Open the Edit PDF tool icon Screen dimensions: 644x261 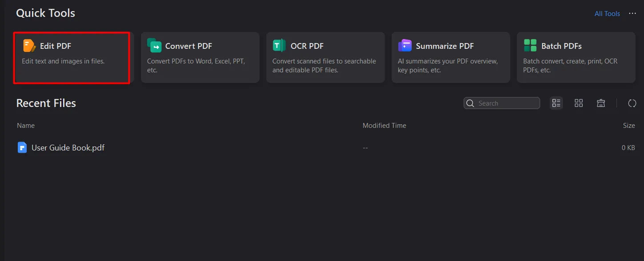[x=29, y=46]
